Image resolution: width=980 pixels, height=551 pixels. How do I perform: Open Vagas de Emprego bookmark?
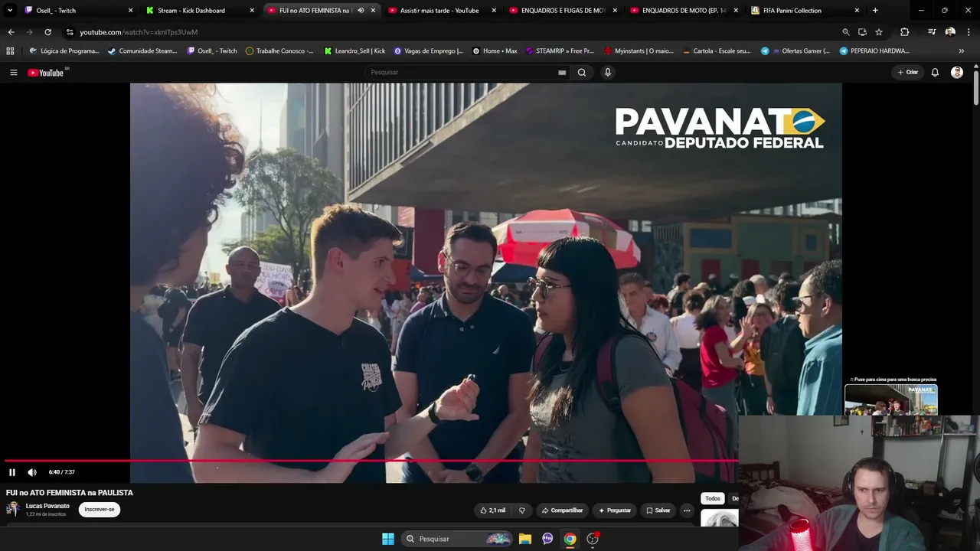(428, 51)
